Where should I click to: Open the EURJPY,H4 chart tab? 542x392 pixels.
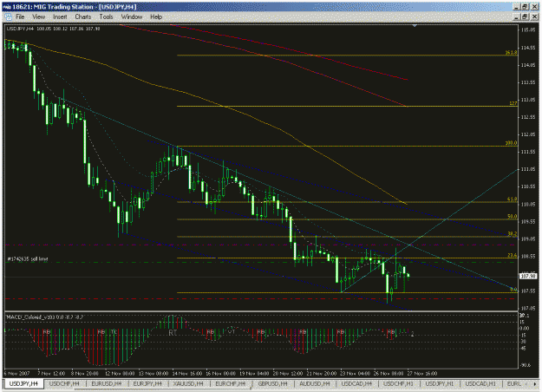coord(147,383)
